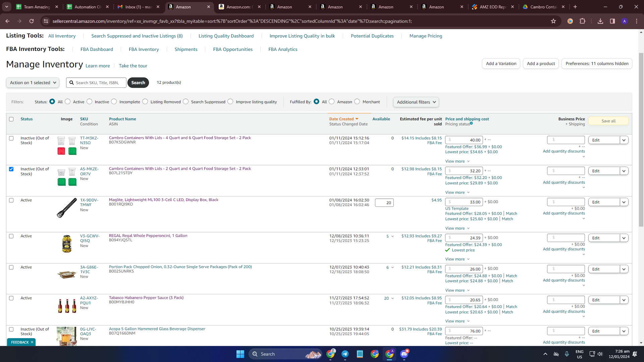Check the TT-M3KZ-N3SO row checkbox
Viewport: 644px width, 362px height.
point(11,138)
